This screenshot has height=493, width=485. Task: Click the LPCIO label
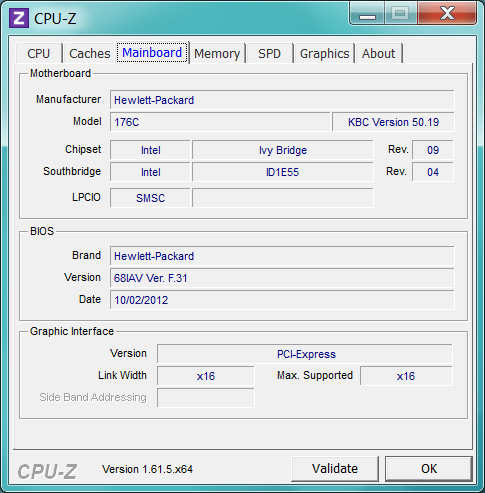coord(86,197)
